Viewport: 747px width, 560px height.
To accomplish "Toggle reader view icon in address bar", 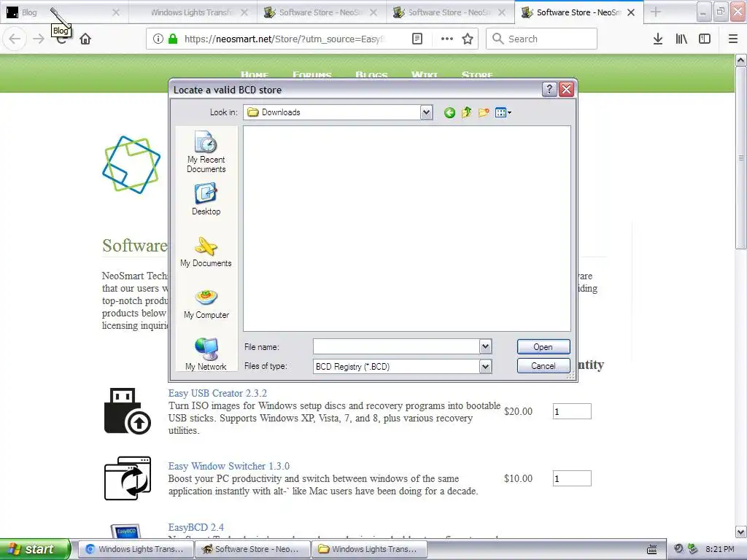I will coord(417,39).
